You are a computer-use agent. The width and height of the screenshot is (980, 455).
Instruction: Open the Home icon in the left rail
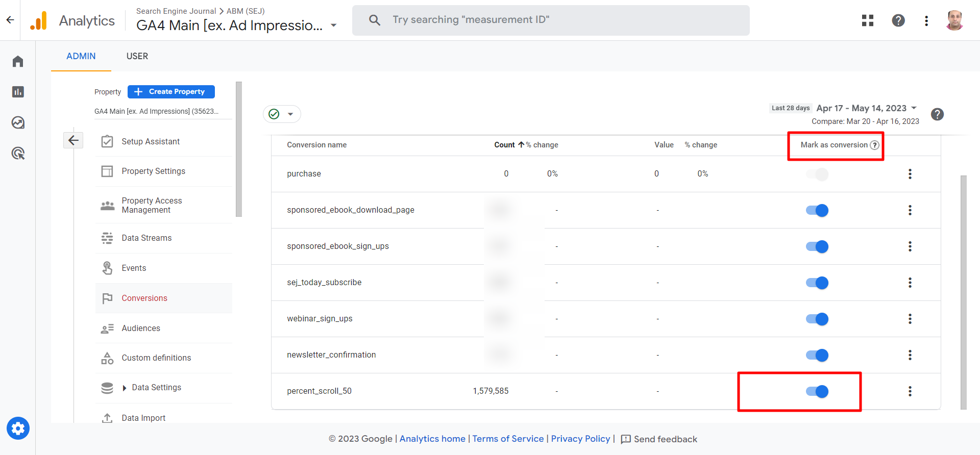(18, 61)
